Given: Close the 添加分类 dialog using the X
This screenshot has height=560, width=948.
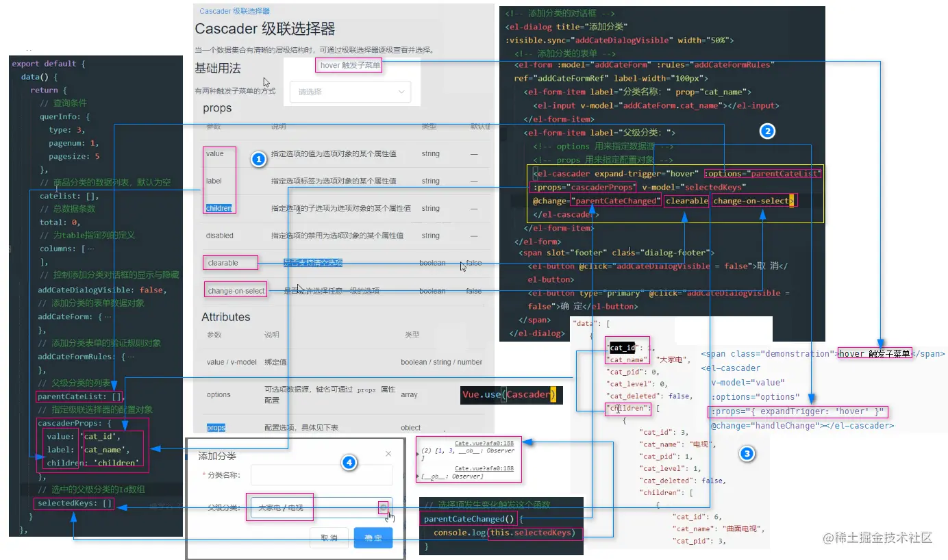Looking at the screenshot, I should click(x=388, y=454).
